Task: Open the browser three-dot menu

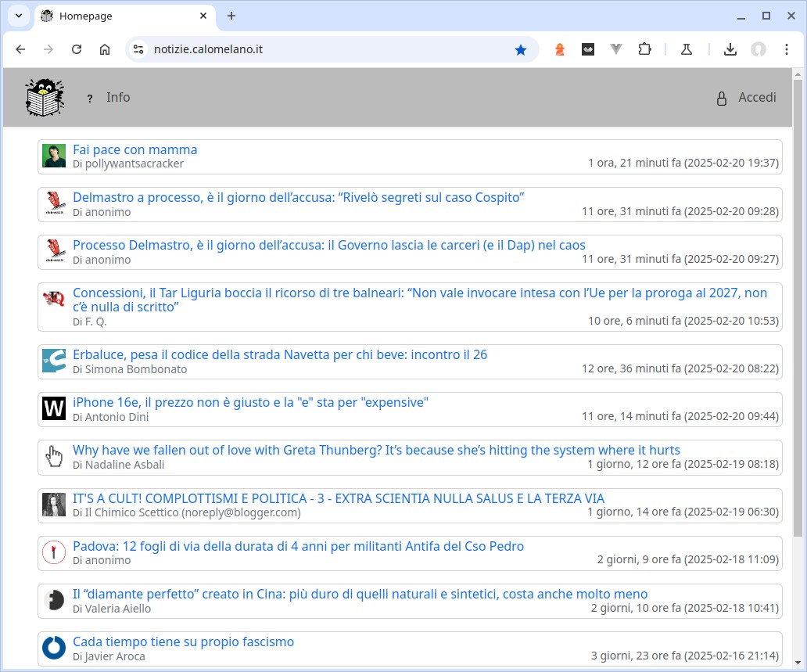Action: (x=787, y=49)
